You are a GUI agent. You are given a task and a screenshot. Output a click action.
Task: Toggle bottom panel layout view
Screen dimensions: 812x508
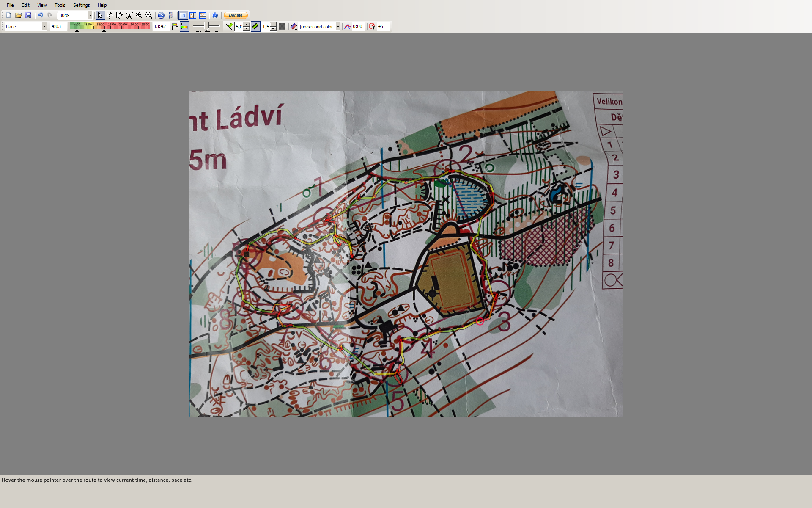[x=203, y=15]
